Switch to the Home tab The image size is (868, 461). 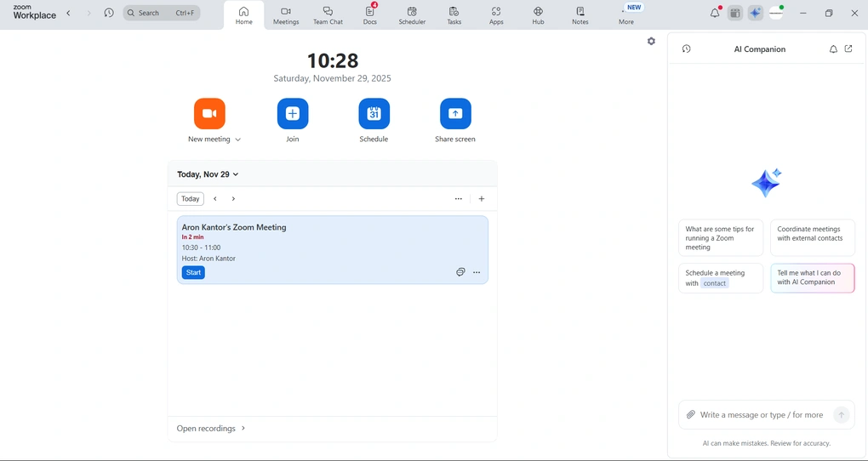243,15
